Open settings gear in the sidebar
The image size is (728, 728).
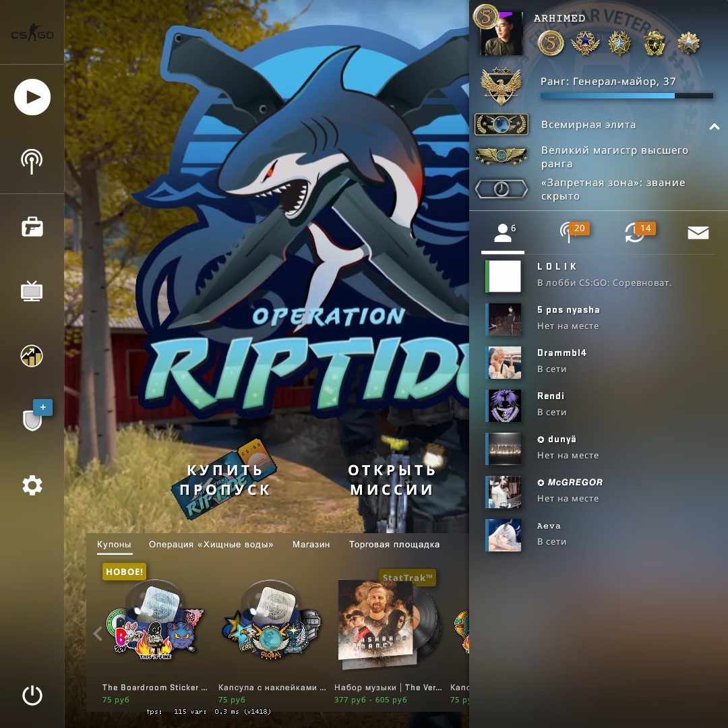32,485
